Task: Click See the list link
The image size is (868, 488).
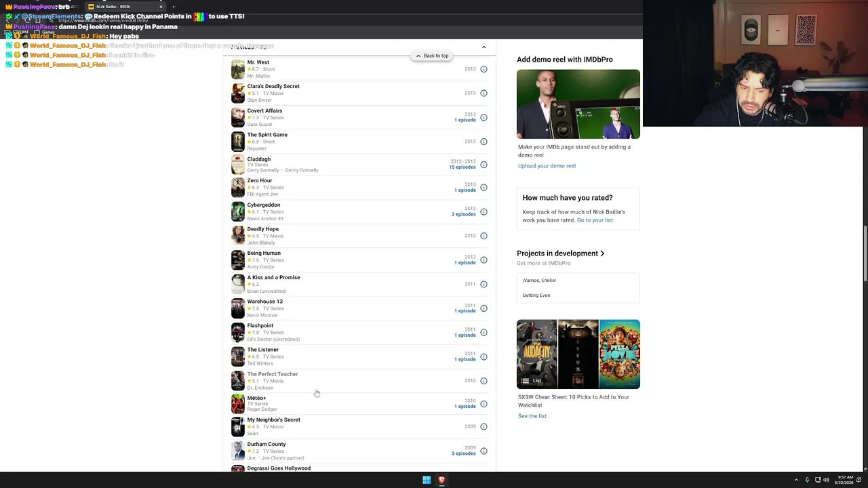Action: tap(532, 416)
